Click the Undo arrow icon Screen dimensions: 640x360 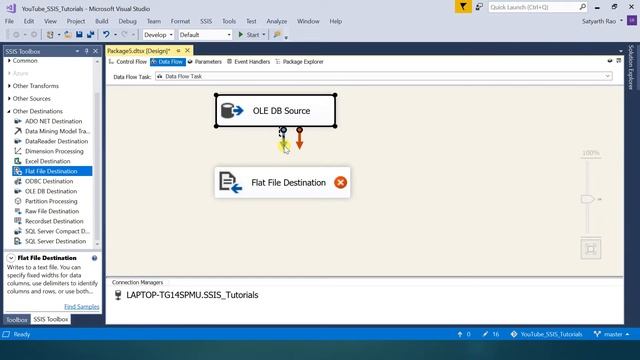(x=106, y=35)
